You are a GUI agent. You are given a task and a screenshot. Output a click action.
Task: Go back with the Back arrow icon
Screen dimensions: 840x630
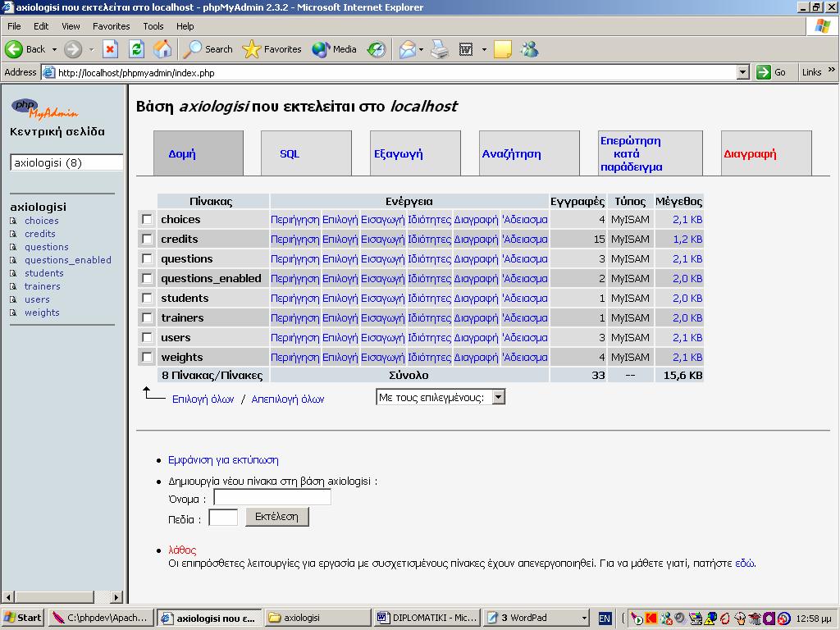[14, 49]
